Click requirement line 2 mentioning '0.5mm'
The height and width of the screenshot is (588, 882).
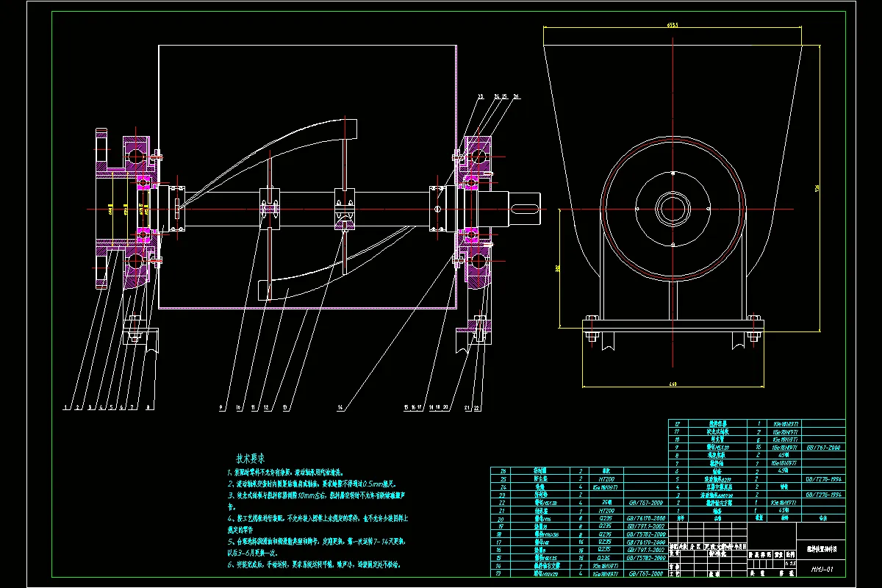[313, 484]
